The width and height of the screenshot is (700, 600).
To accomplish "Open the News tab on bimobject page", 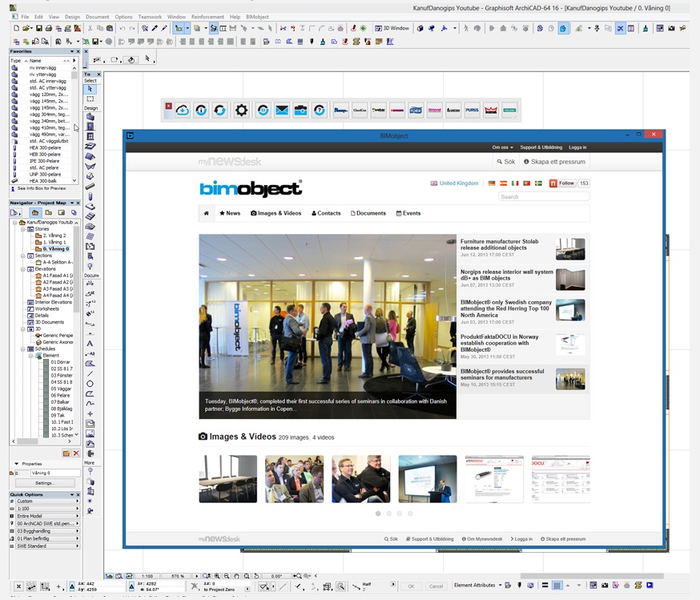I will click(230, 213).
